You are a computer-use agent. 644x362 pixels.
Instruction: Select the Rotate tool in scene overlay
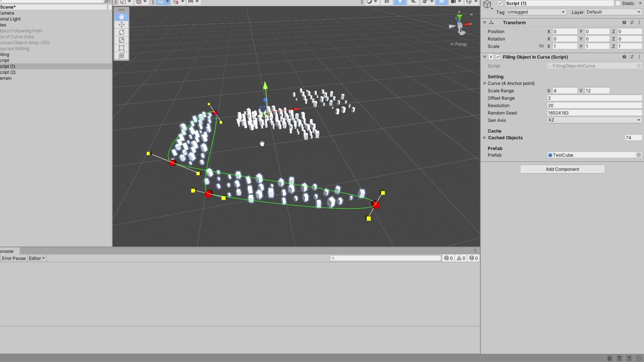121,32
